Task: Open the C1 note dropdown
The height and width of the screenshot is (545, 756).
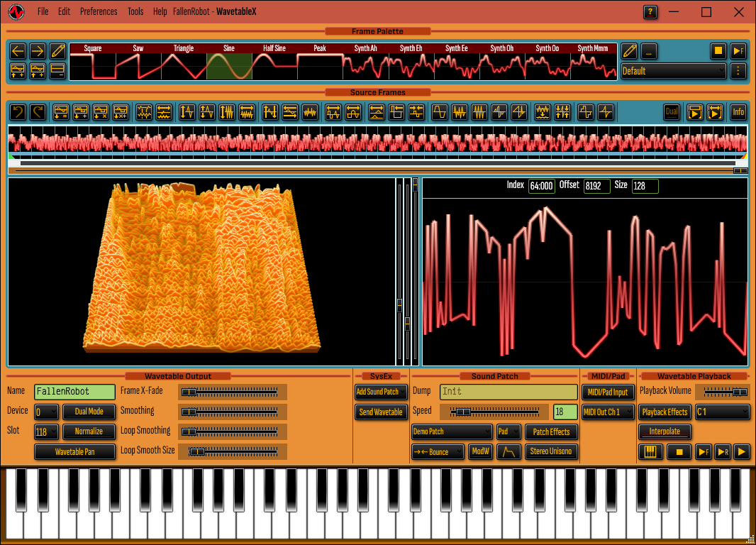Action: pyautogui.click(x=723, y=412)
